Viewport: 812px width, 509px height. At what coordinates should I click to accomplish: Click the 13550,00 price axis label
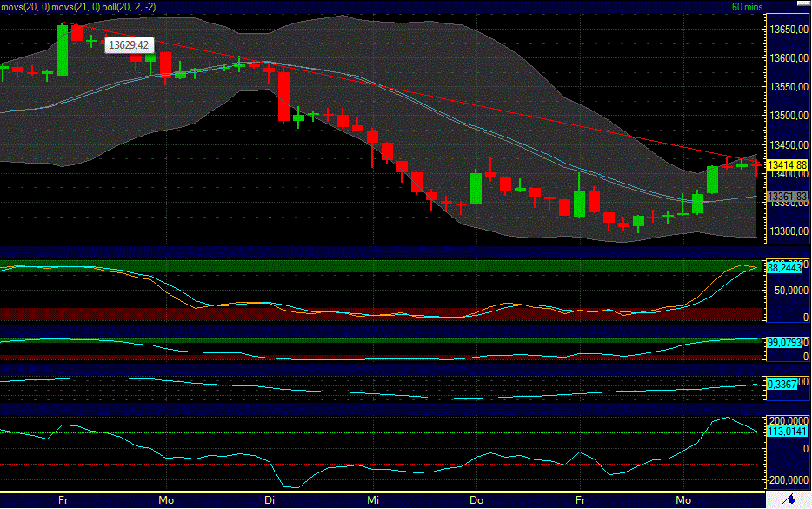pyautogui.click(x=789, y=87)
